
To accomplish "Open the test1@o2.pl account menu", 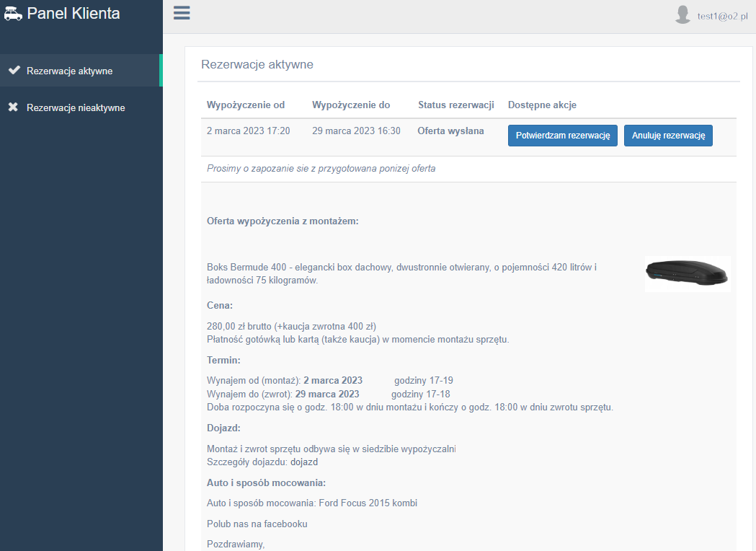I will [723, 16].
